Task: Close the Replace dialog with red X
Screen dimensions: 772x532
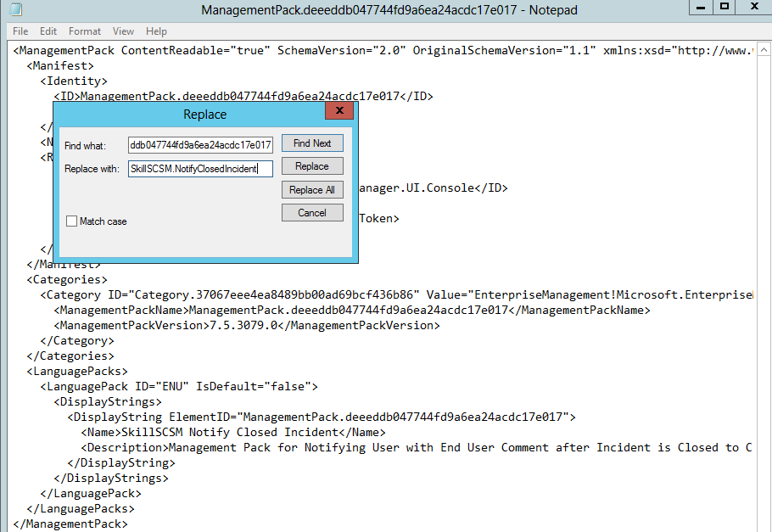Action: tap(339, 110)
